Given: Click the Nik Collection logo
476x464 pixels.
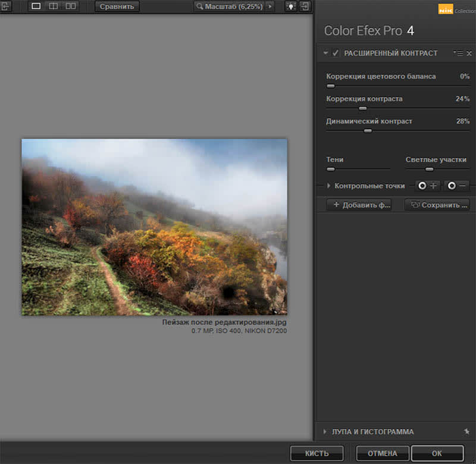Looking at the screenshot, I should point(456,10).
